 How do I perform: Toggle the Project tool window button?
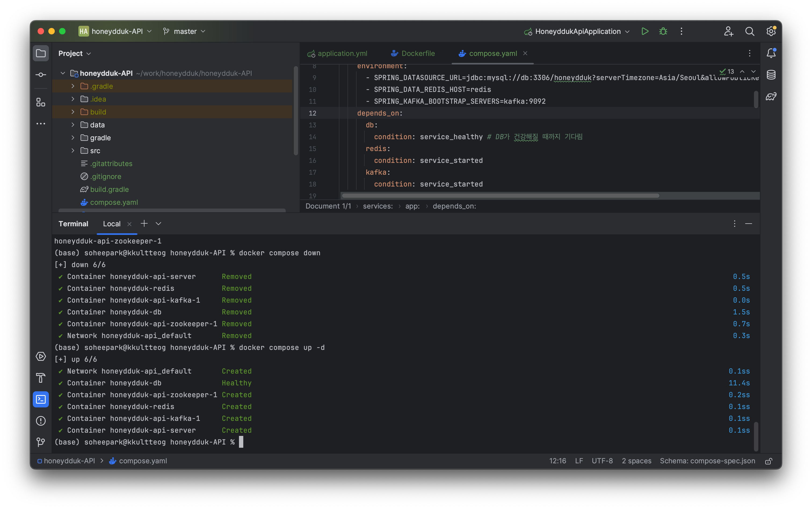(x=41, y=53)
